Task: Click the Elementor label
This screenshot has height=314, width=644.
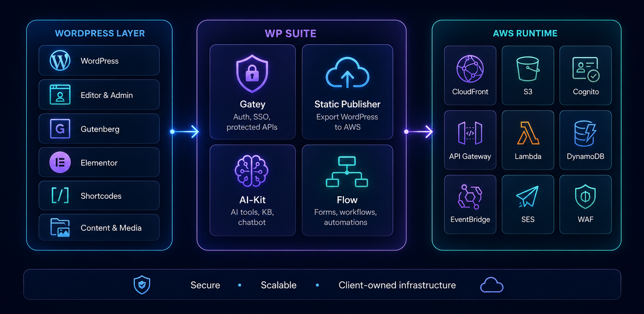Action: point(99,163)
